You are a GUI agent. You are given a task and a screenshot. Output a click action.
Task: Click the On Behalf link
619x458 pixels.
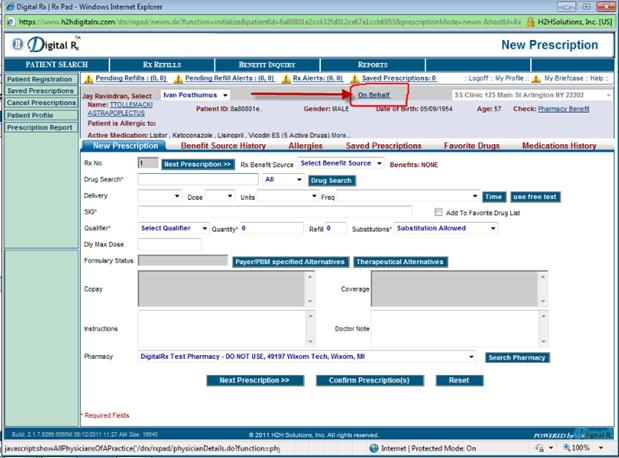tap(374, 95)
